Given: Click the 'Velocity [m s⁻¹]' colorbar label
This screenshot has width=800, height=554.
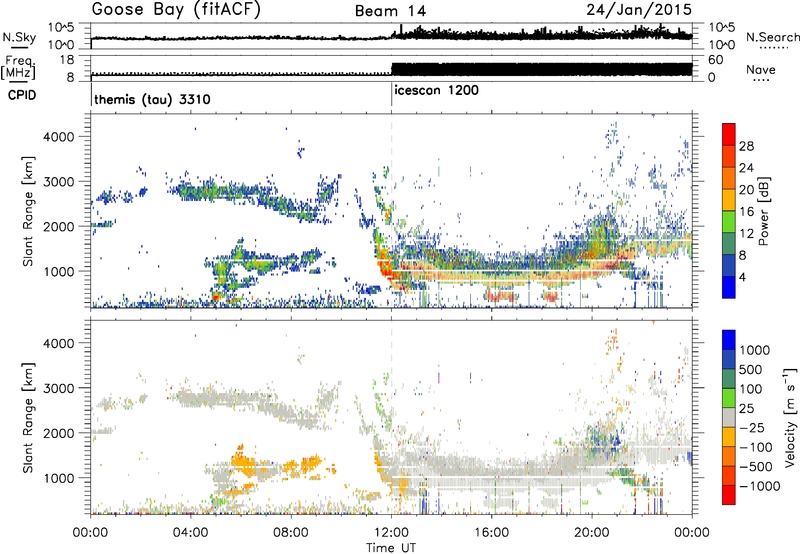Looking at the screenshot, I should [x=790, y=417].
